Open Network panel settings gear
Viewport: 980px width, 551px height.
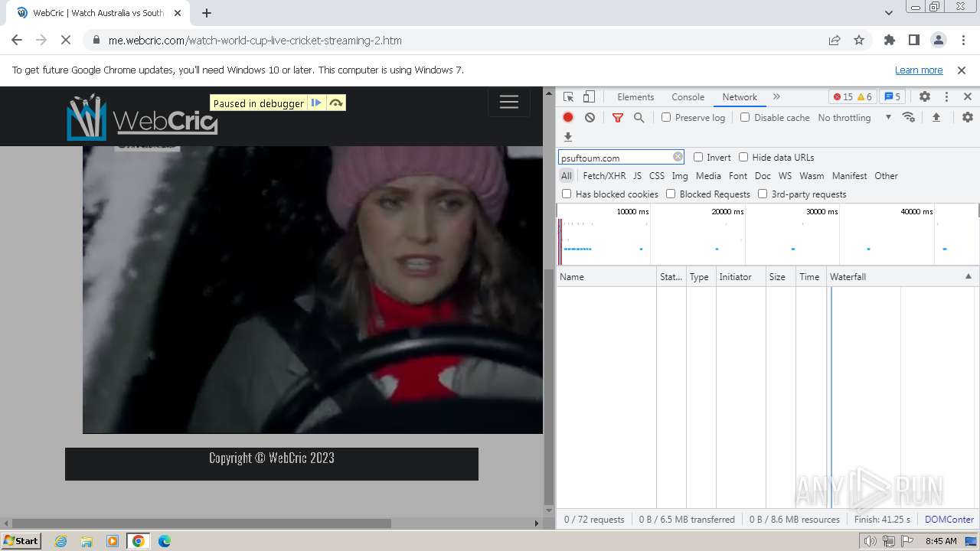coord(968,117)
